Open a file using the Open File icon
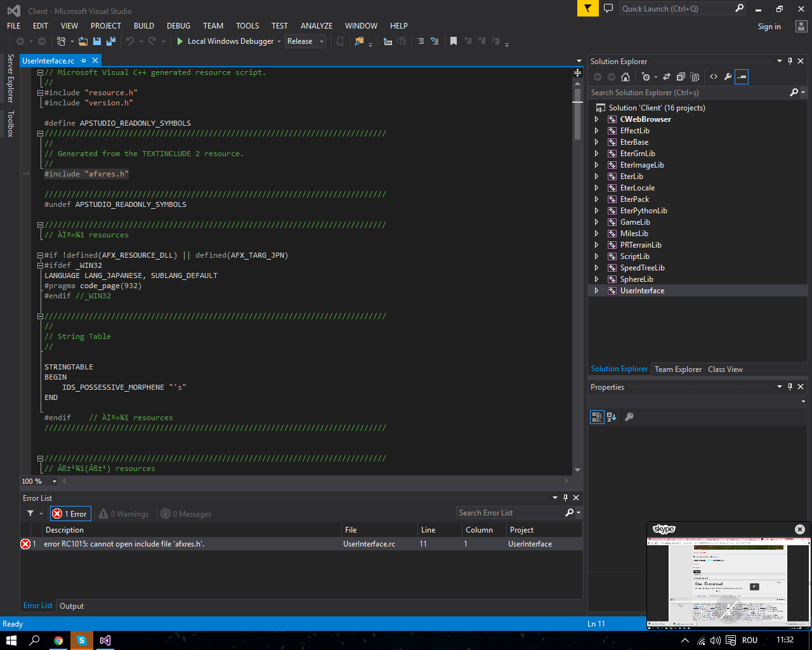The height and width of the screenshot is (650, 812). click(x=82, y=41)
